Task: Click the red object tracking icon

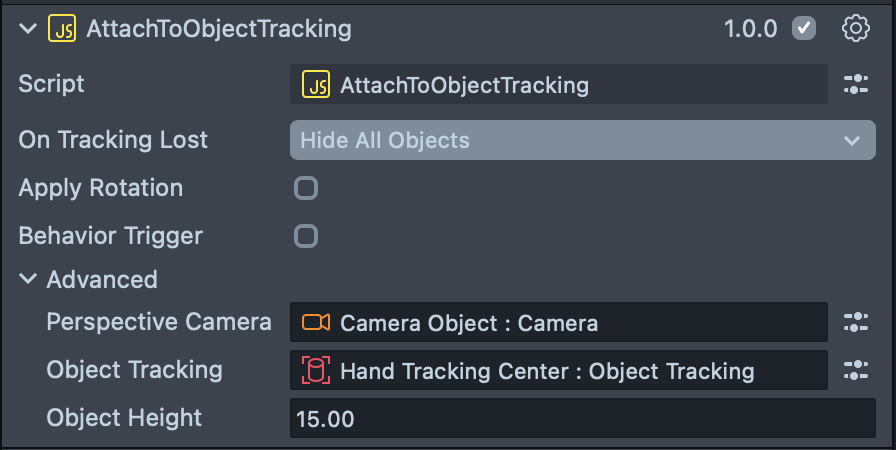Action: click(x=316, y=371)
